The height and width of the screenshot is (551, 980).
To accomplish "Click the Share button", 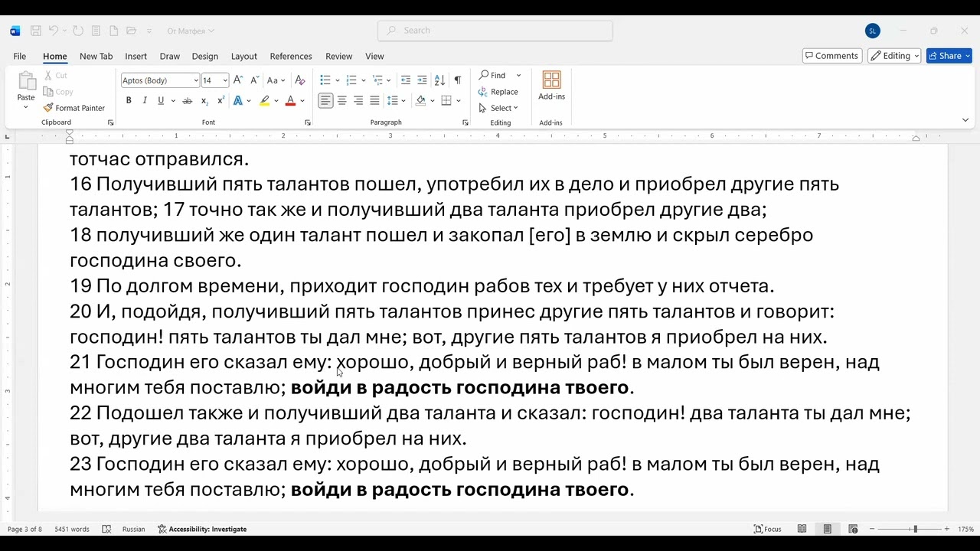I will (949, 56).
